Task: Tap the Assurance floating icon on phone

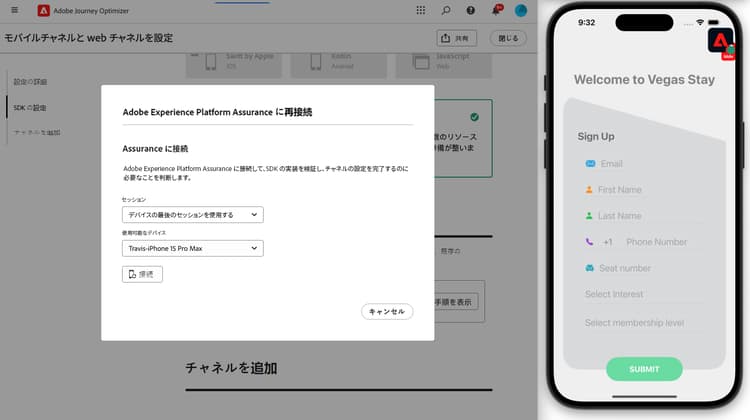Action: (720, 43)
